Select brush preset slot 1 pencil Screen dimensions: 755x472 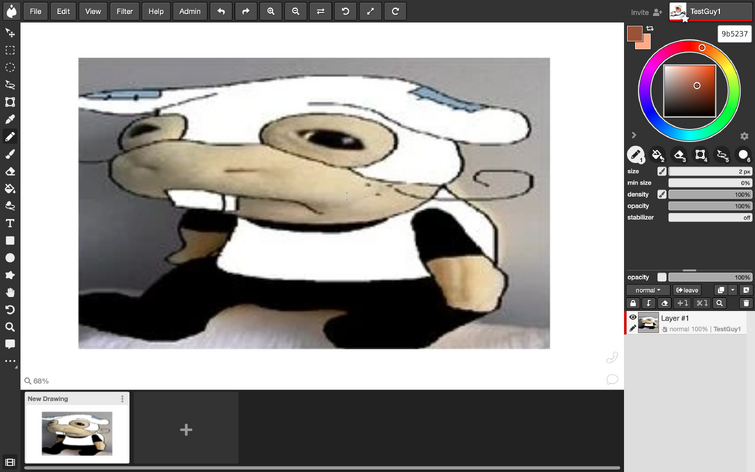tap(636, 155)
